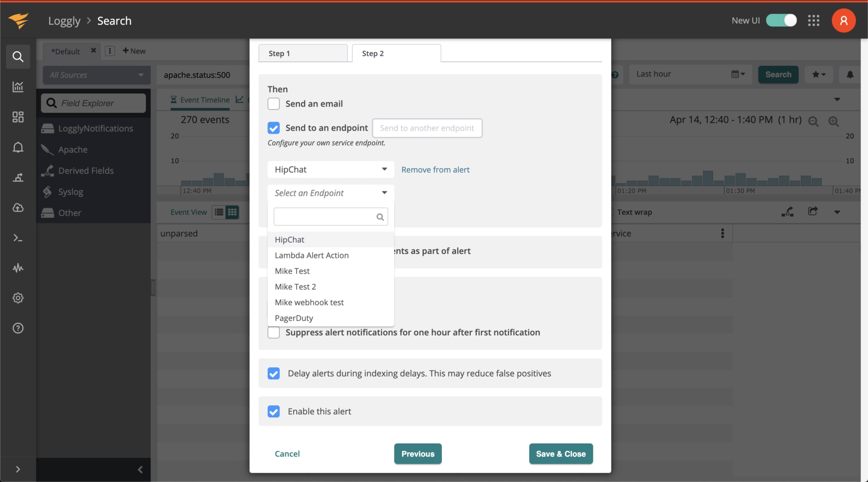This screenshot has width=868, height=482.
Task: Open the user profile avatar
Action: pos(844,20)
